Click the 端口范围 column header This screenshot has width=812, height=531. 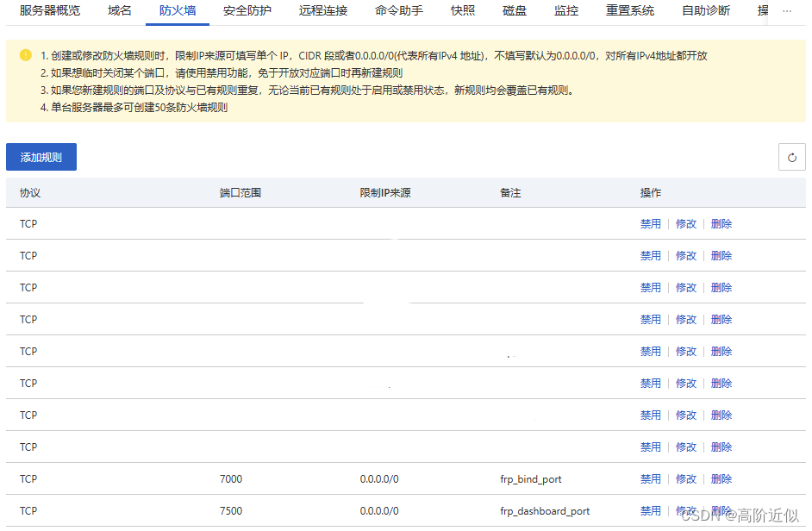(x=240, y=193)
